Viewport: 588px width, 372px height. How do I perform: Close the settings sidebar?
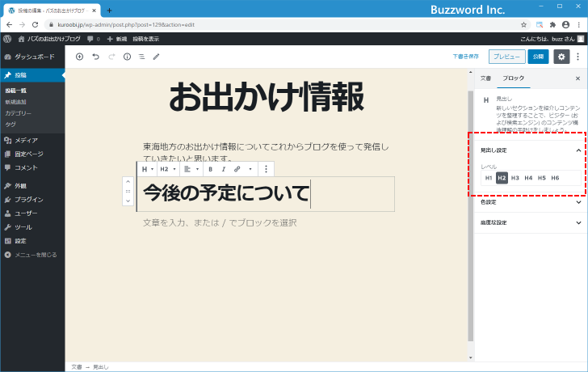(577, 78)
